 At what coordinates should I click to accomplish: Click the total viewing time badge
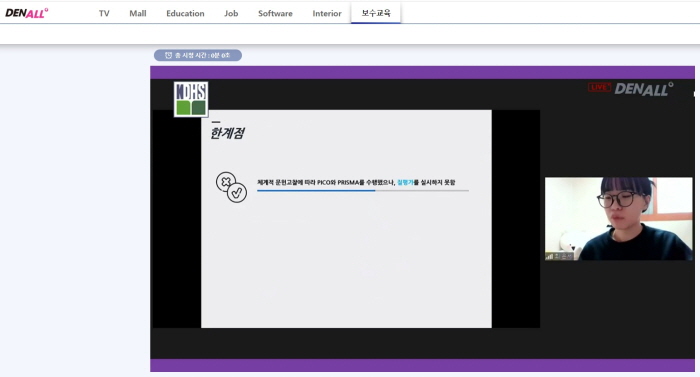click(x=198, y=55)
